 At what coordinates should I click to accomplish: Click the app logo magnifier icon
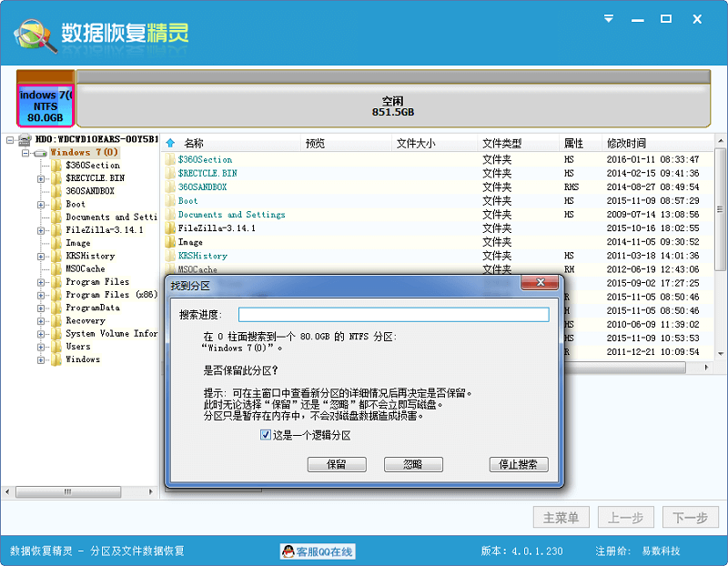click(35, 35)
